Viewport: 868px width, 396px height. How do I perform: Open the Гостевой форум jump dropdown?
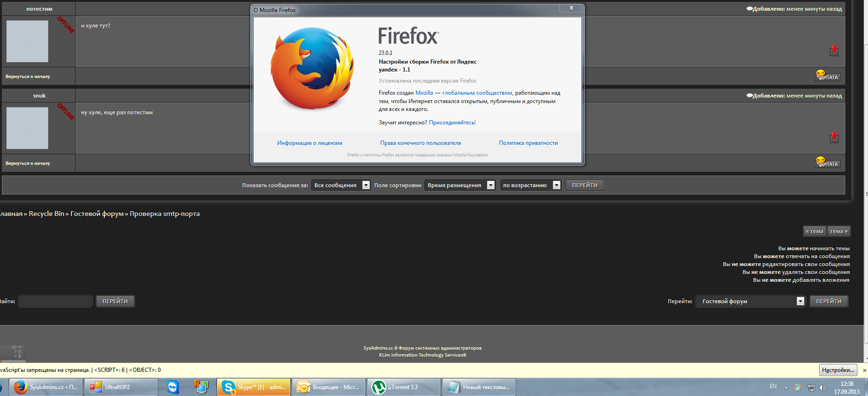coord(750,301)
